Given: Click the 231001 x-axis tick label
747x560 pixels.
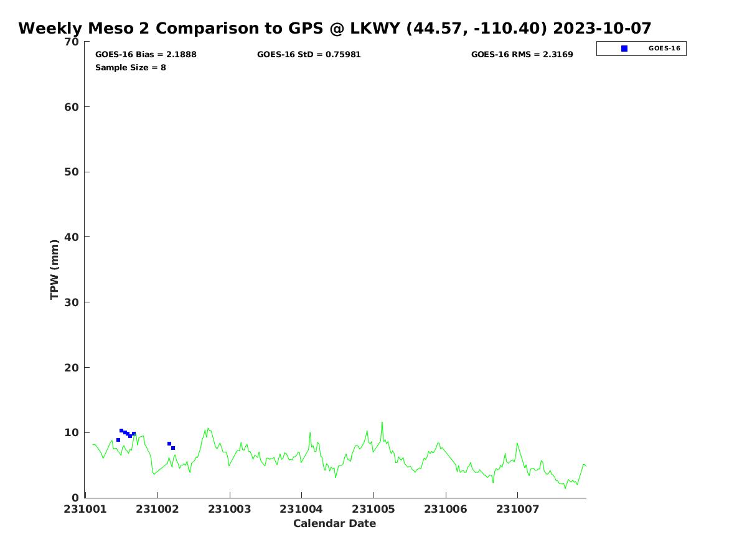Looking at the screenshot, I should [86, 509].
